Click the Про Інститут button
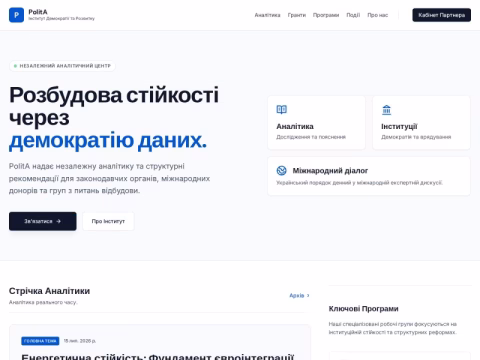Screen dimensions: 480x360 [x=108, y=221]
